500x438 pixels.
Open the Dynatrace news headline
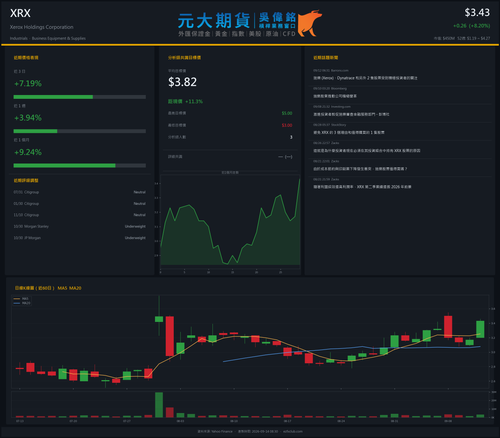pos(365,78)
